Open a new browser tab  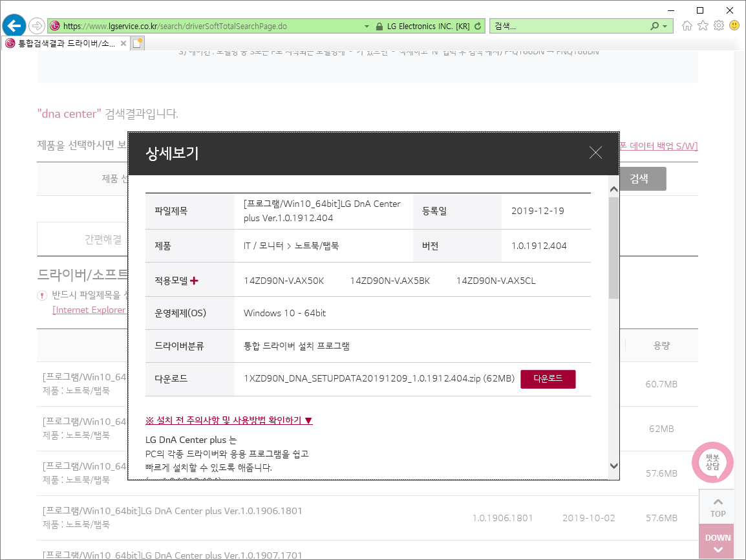[138, 43]
